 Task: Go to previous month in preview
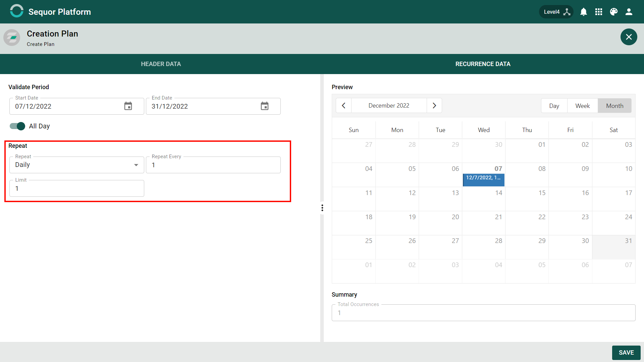(343, 106)
